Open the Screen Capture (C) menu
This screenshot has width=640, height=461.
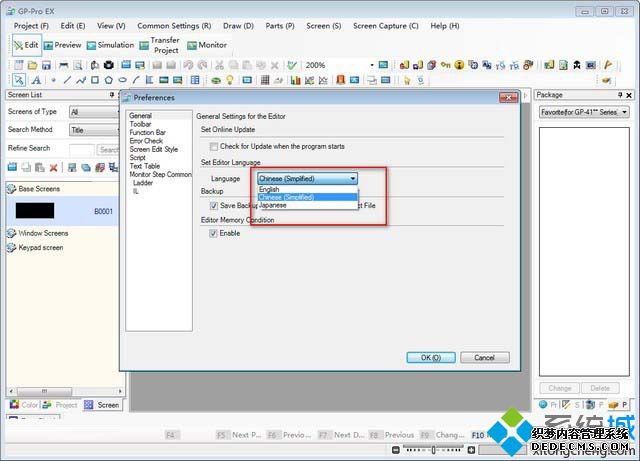pos(386,26)
